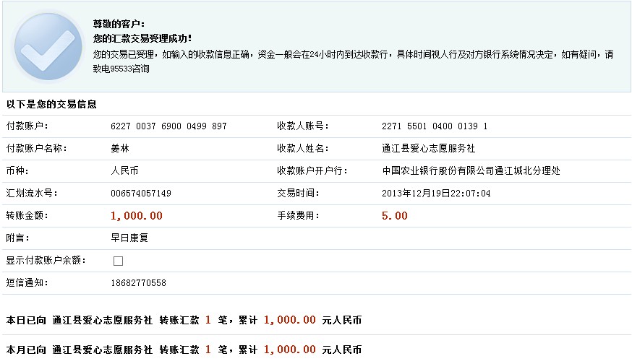Click the 以下是您的交易信息 section heading
Viewport: 632px width, 364px height.
coord(51,105)
